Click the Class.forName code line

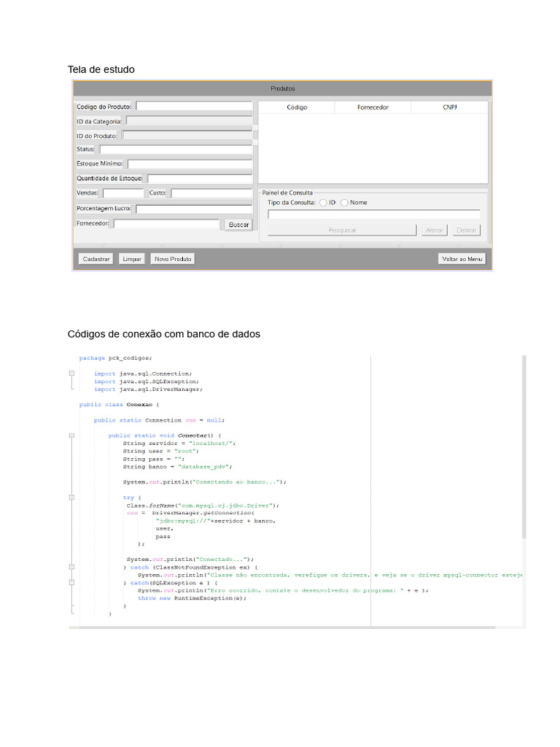coord(203,505)
